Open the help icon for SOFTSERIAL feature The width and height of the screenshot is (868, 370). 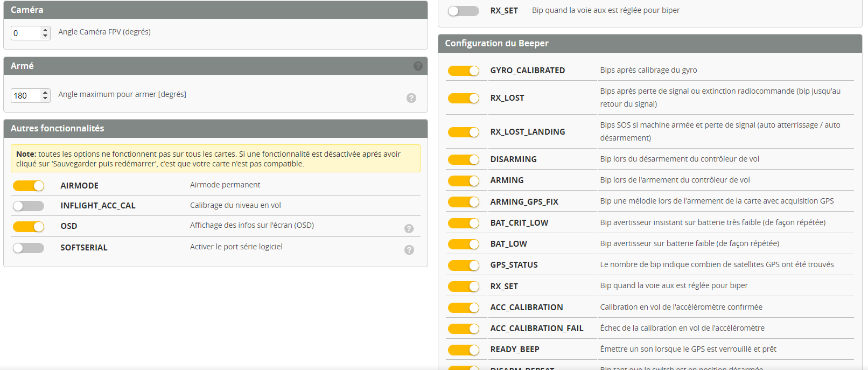tap(409, 250)
